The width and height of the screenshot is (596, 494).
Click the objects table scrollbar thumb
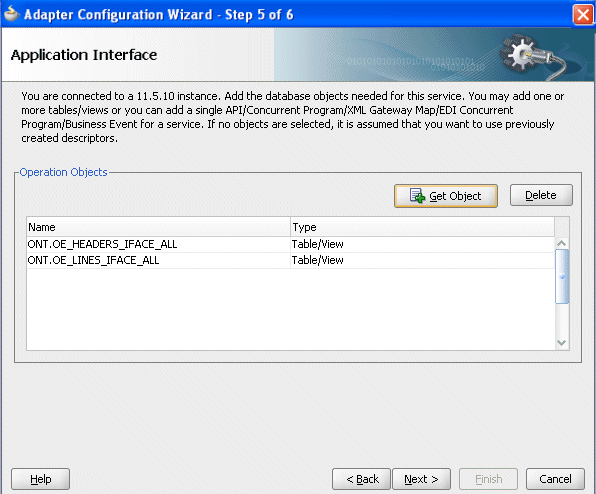(x=562, y=277)
